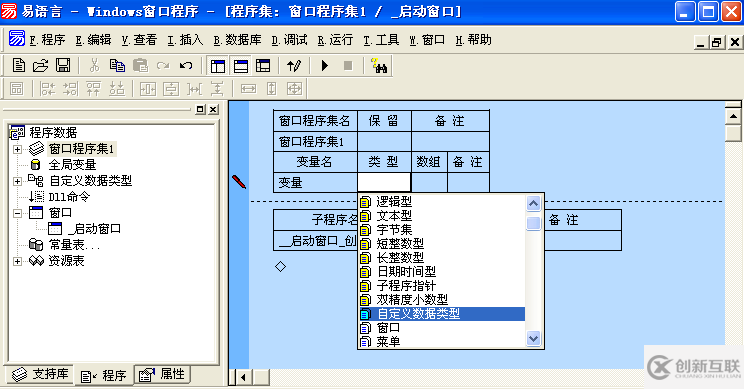Click the equal vertical spacing icon
The image size is (744, 389).
pos(217,89)
